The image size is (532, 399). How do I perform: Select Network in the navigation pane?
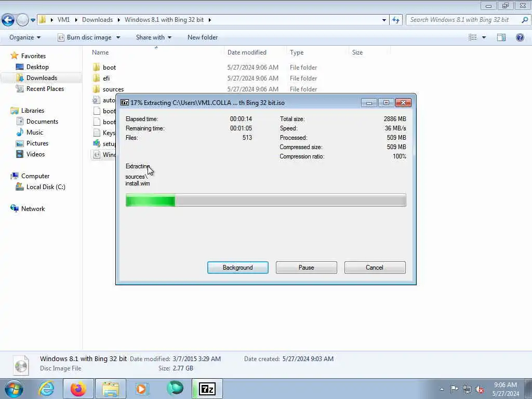pos(33,209)
